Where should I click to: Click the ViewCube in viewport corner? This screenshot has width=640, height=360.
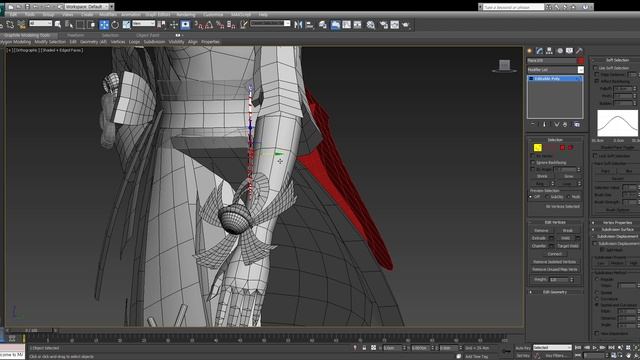coord(504,65)
